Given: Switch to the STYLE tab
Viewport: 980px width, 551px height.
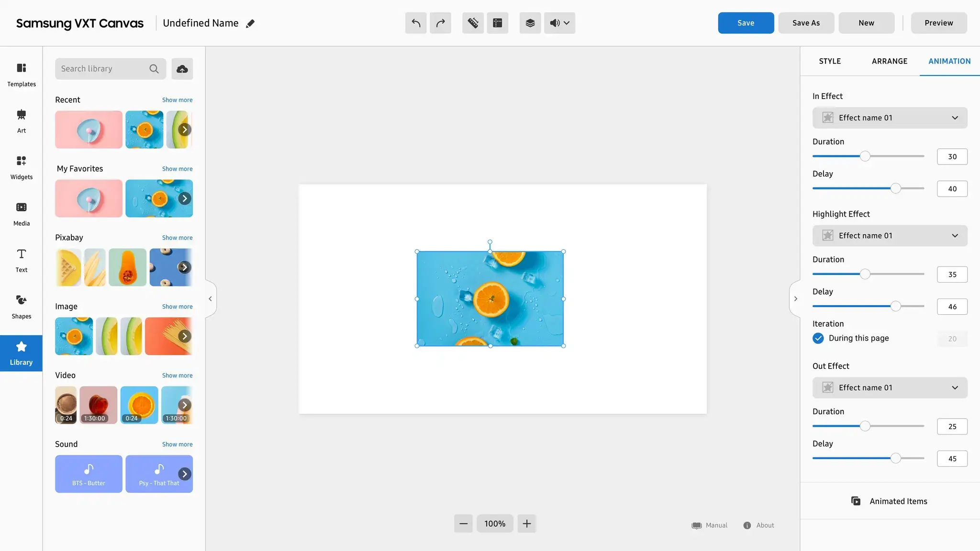Looking at the screenshot, I should point(830,61).
